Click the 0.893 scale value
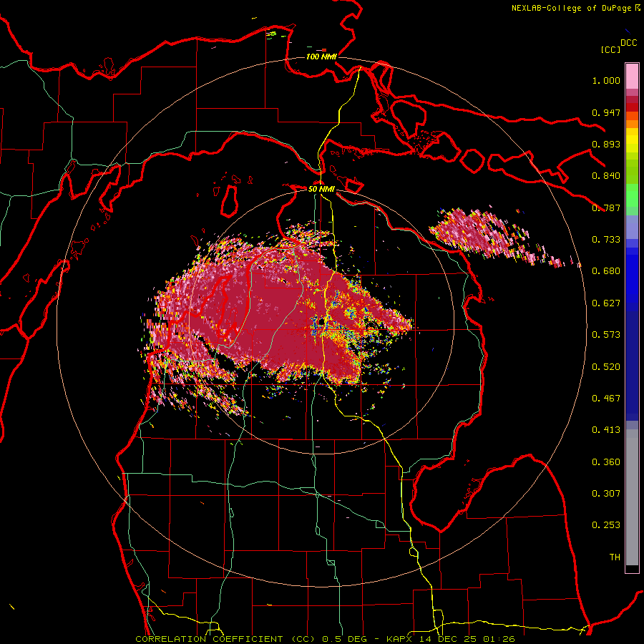Image resolution: width=644 pixels, height=644 pixels. point(606,144)
